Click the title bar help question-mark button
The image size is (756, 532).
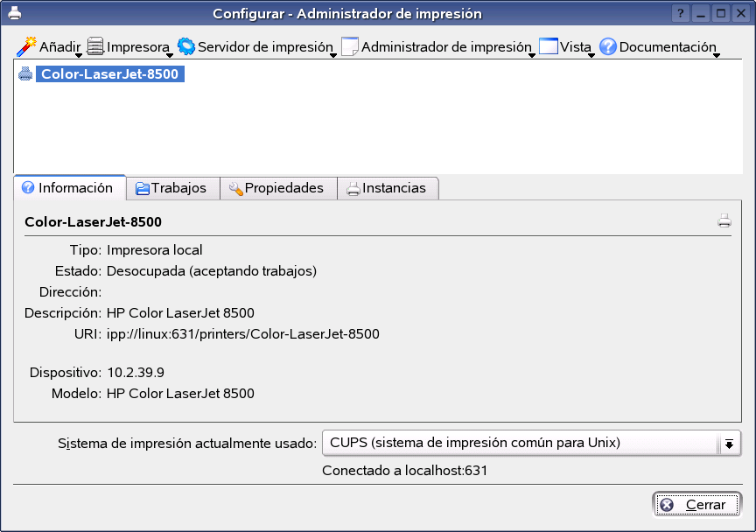pos(680,13)
